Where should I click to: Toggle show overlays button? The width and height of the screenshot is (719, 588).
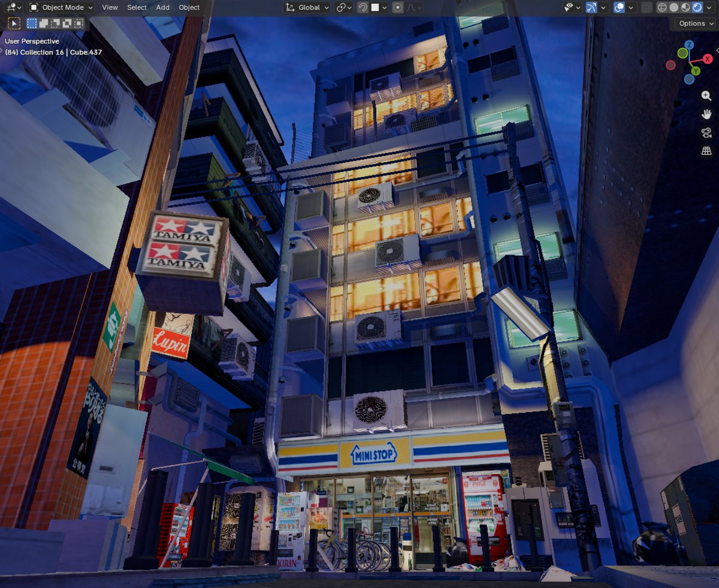point(620,7)
